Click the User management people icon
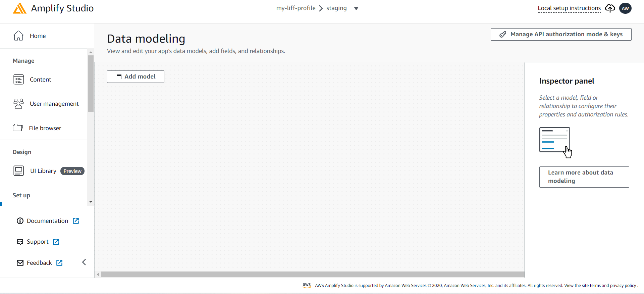 (18, 104)
